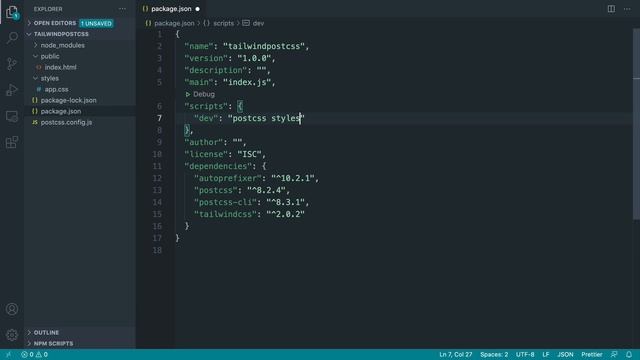Click the "description" key on line 4

click(216, 71)
